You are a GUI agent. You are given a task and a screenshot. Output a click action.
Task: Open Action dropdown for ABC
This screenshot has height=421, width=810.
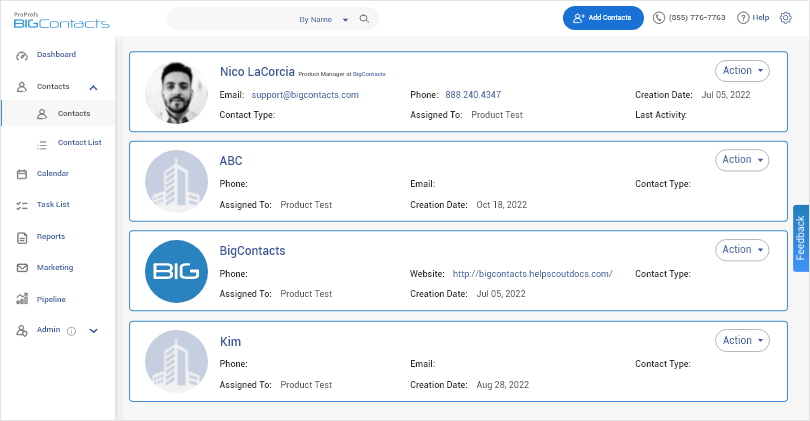click(742, 160)
